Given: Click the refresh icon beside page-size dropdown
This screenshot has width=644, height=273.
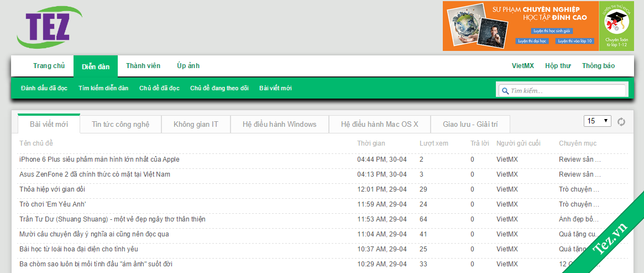Looking at the screenshot, I should [621, 122].
